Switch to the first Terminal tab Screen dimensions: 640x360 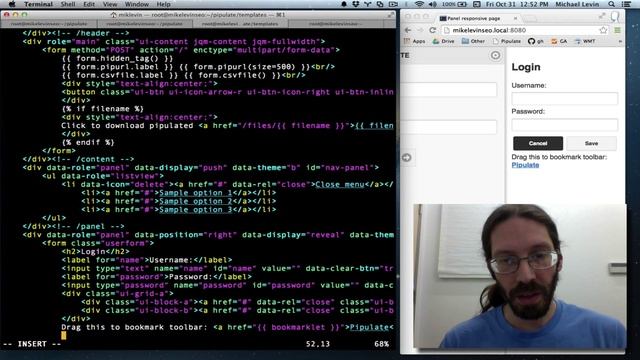[x=49, y=24]
